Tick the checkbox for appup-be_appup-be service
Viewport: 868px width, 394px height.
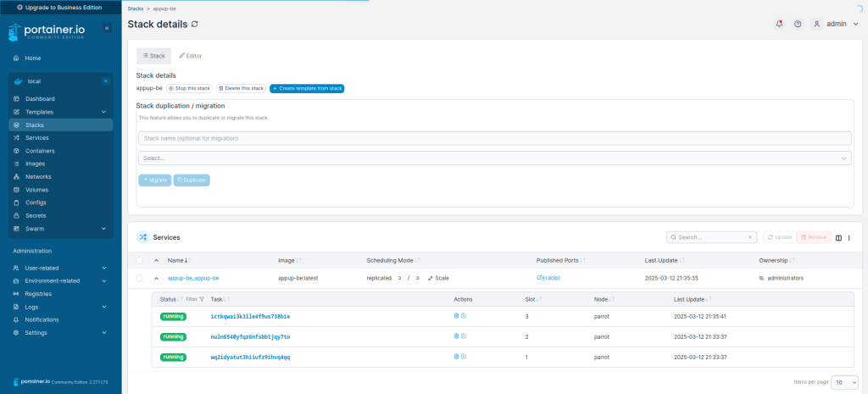click(x=140, y=278)
